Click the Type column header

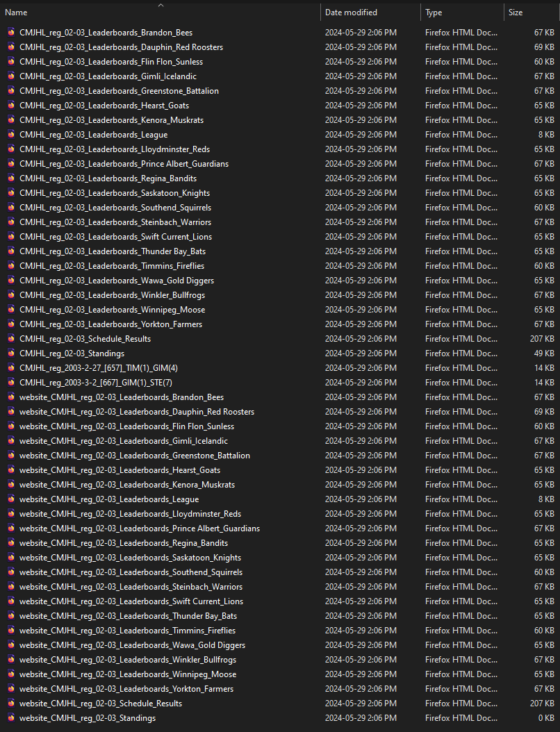(x=434, y=13)
